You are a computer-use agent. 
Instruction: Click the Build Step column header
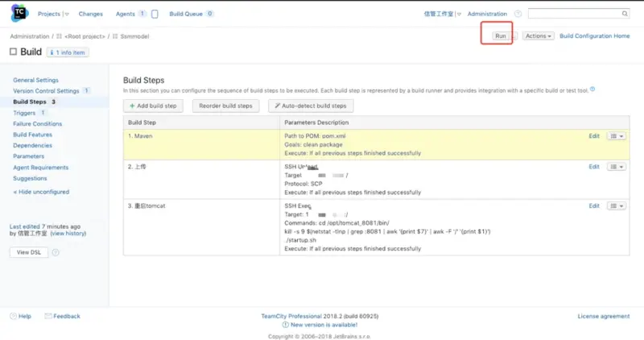click(x=142, y=122)
